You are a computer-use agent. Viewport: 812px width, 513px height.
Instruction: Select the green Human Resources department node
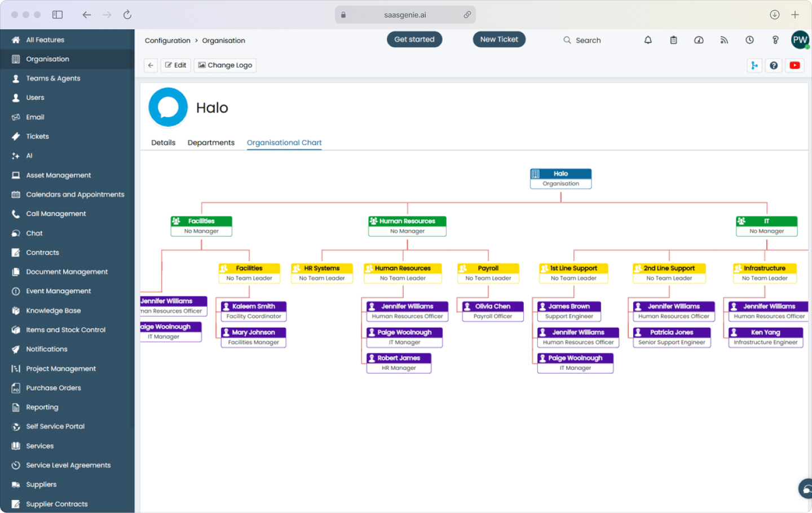(x=407, y=226)
